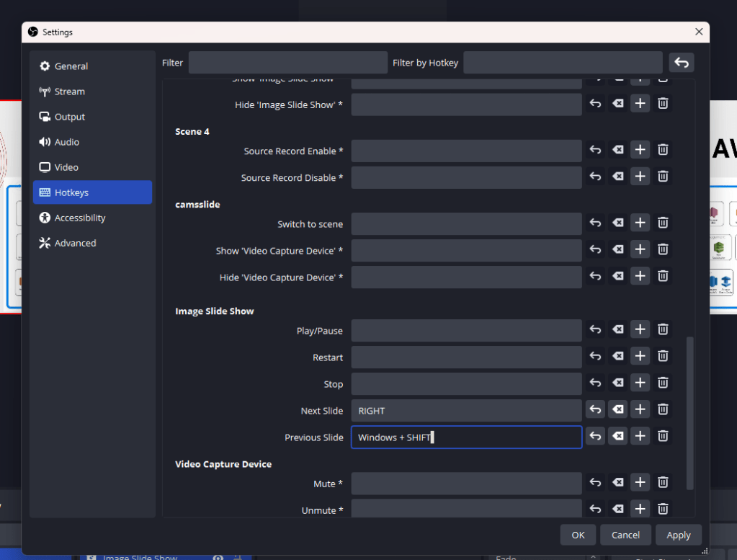Open the Audio settings section
737x560 pixels.
point(92,142)
